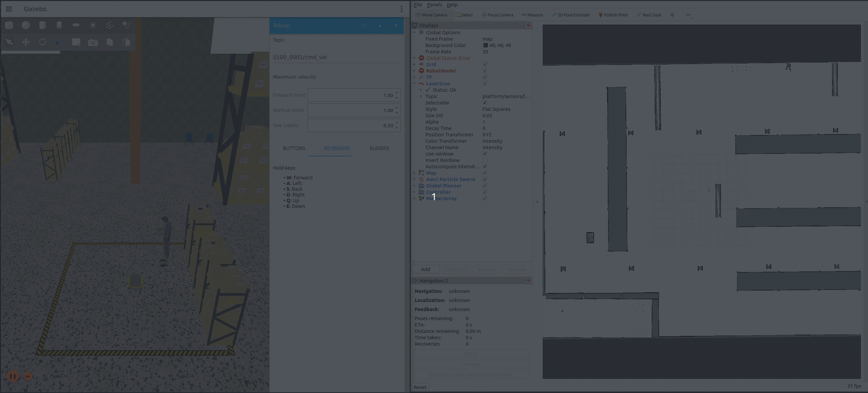Toggle the Invert Rainbow checkbox
The width and height of the screenshot is (868, 393).
[x=485, y=160]
